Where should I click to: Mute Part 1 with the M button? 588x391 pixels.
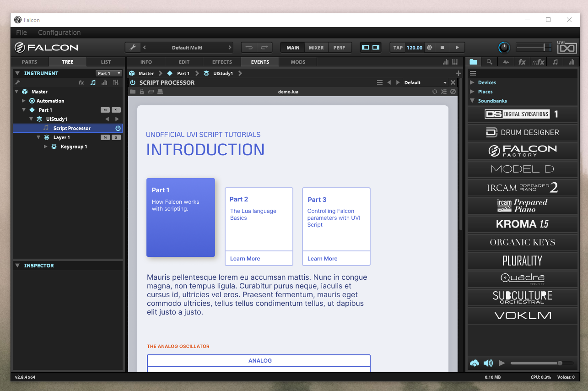[x=105, y=110]
